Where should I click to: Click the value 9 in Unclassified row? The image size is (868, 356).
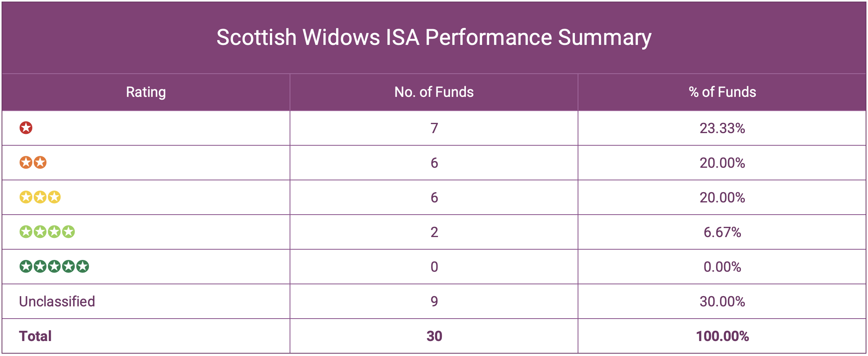(x=434, y=302)
